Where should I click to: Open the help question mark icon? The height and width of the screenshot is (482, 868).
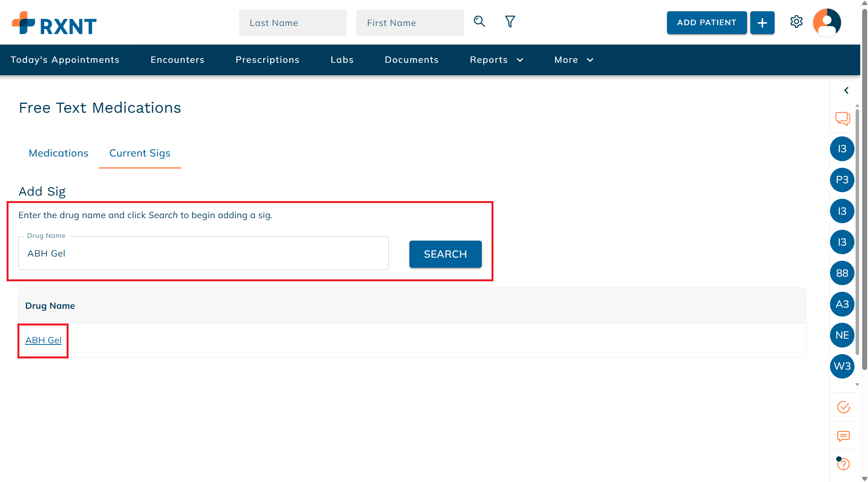pyautogui.click(x=843, y=464)
